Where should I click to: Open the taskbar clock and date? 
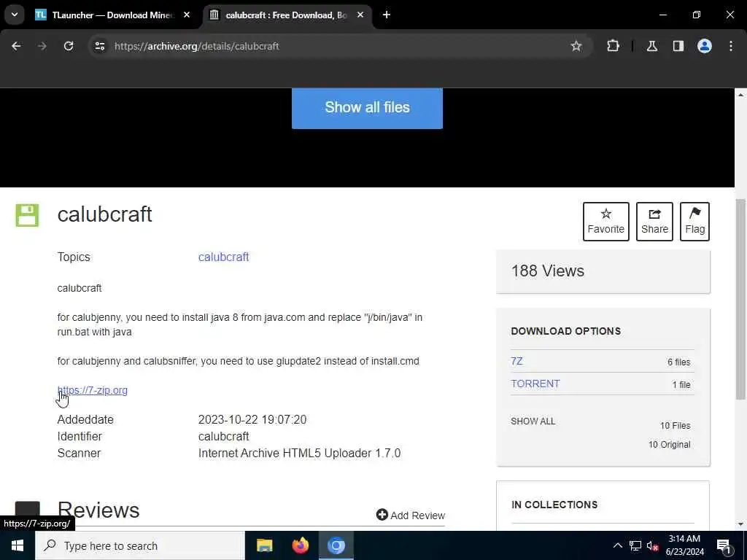tap(684, 545)
